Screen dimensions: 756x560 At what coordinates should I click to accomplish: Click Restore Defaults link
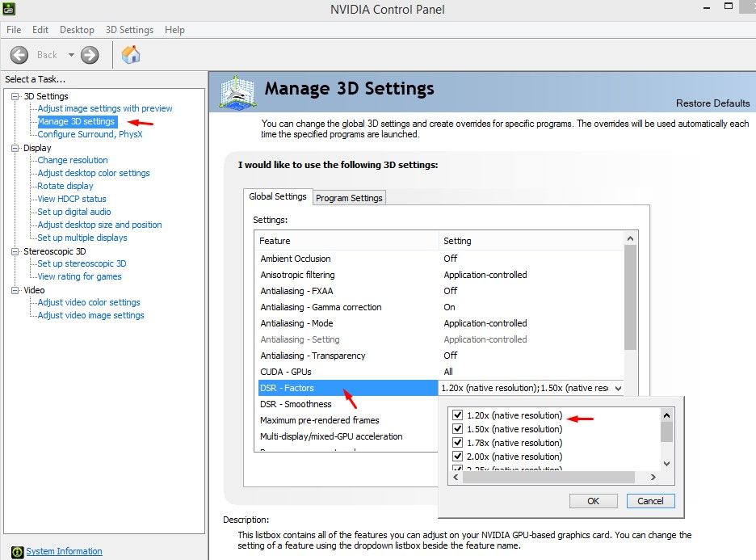pyautogui.click(x=712, y=103)
